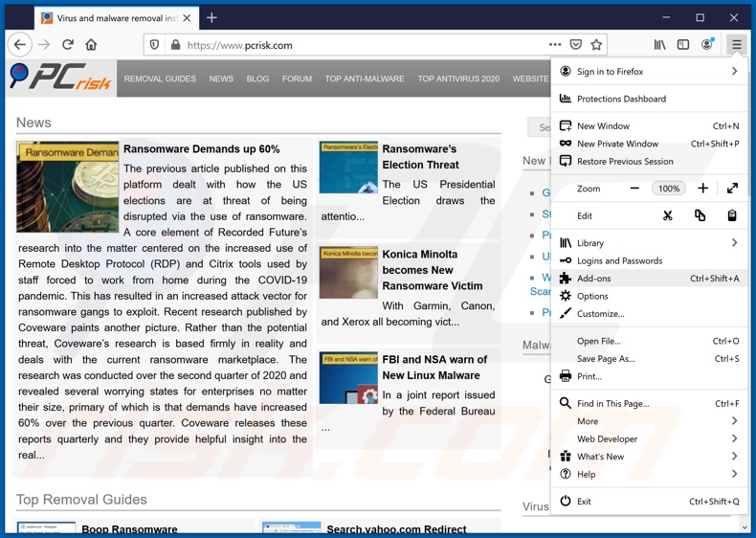Open a New Window
Viewport: 756px width, 538px height.
coord(649,126)
